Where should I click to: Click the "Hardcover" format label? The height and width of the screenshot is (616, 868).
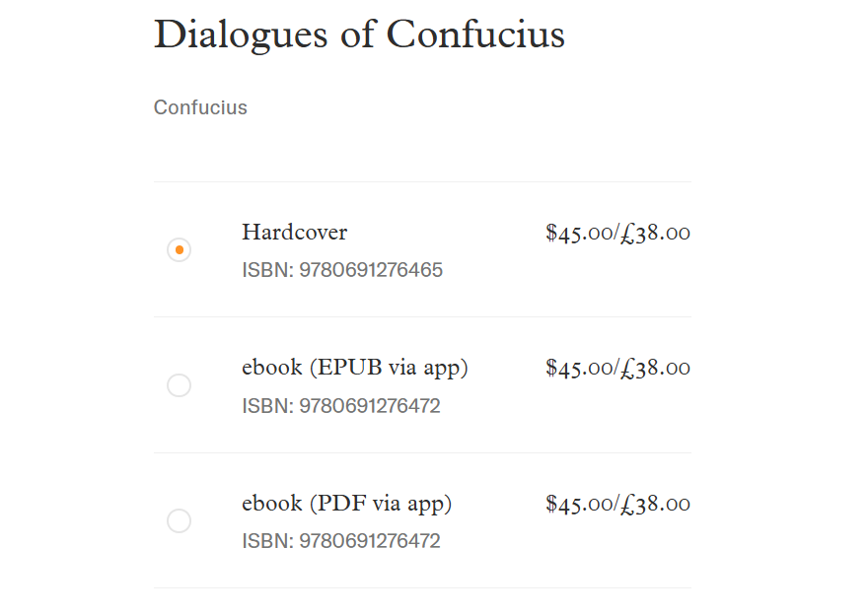pos(294,233)
